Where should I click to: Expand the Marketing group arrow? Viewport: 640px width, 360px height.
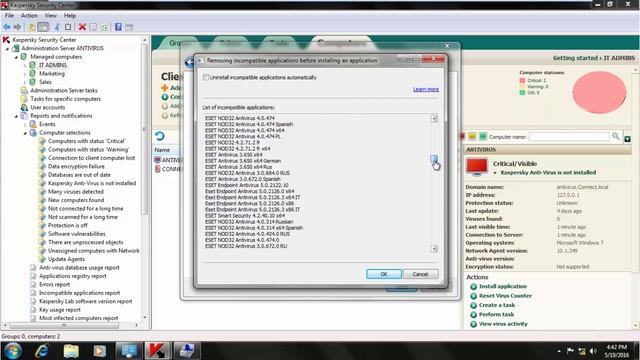pyautogui.click(x=25, y=74)
